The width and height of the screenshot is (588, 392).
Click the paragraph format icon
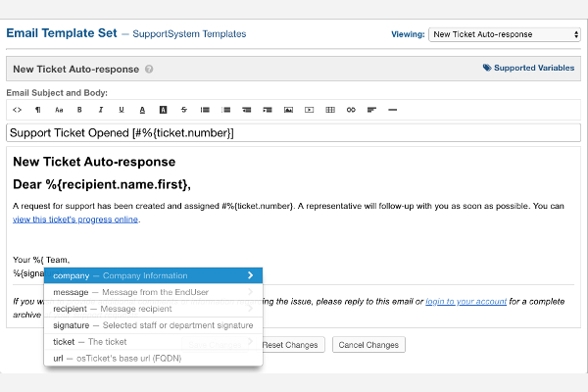38,110
